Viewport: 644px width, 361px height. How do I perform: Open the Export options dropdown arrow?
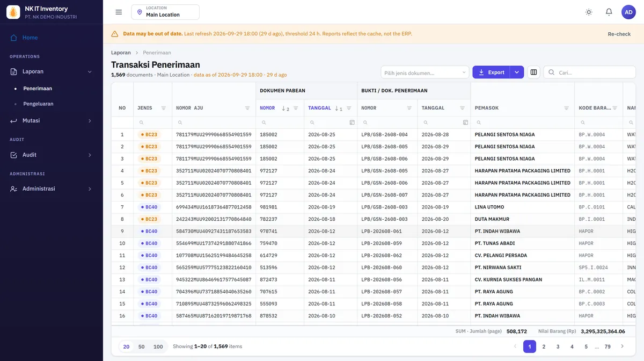tap(517, 73)
